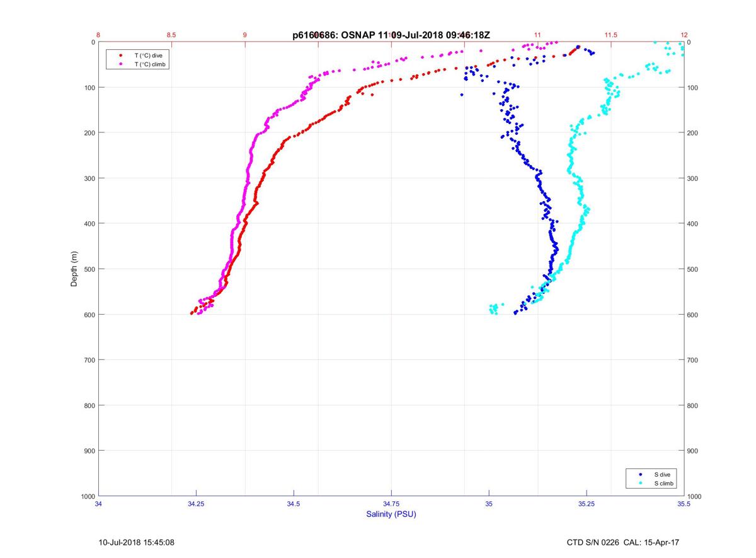
Task: Click the left-axis depth label 700
Action: point(89,360)
